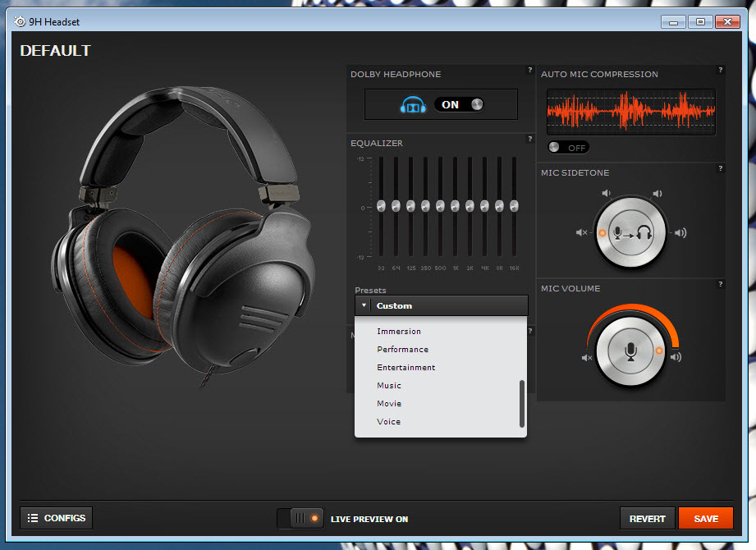The width and height of the screenshot is (756, 550).
Task: Click the Dolby headphone icon
Action: (413, 104)
